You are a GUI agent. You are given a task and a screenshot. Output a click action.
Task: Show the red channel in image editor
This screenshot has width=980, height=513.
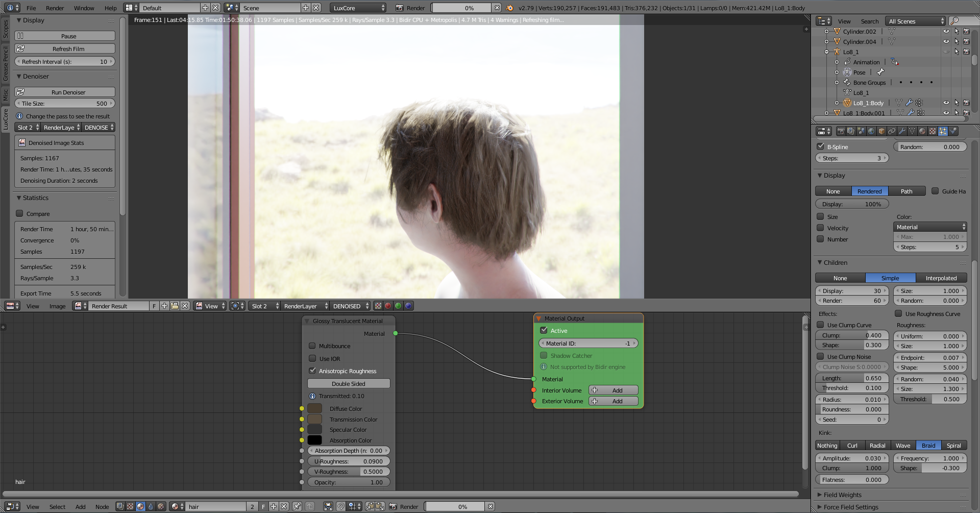388,306
